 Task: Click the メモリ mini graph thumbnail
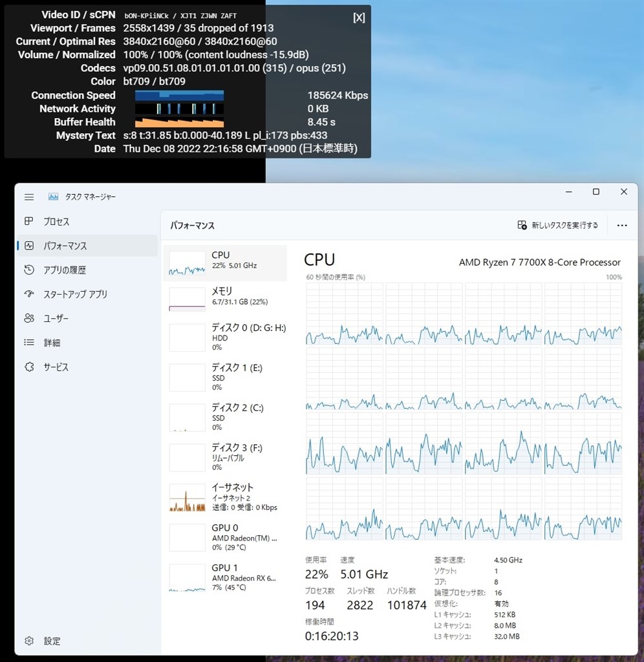(x=187, y=299)
